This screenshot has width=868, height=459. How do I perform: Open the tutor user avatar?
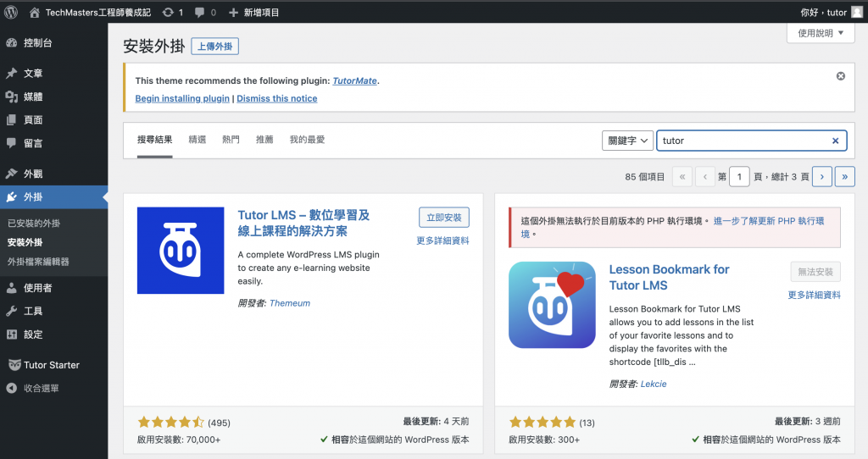[x=857, y=12]
